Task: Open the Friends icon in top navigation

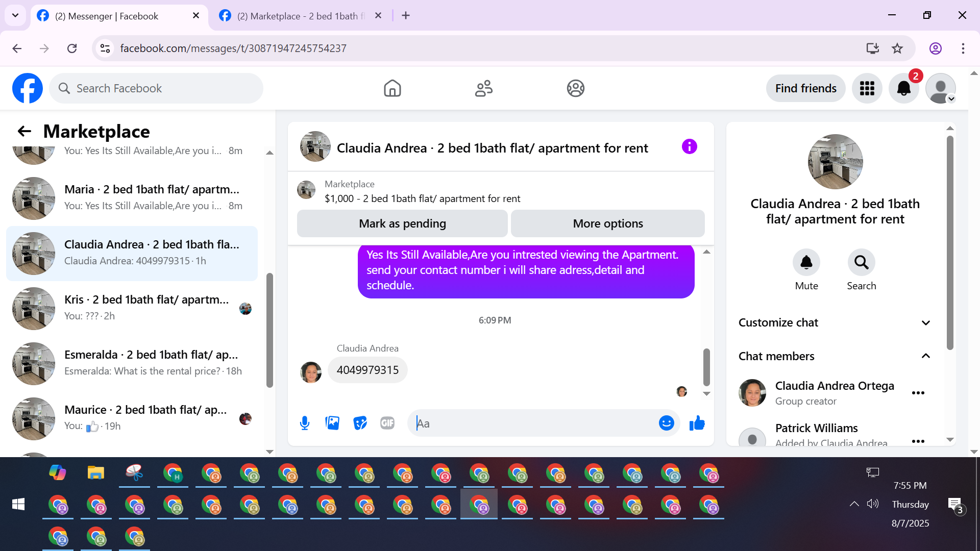Action: coord(483,88)
